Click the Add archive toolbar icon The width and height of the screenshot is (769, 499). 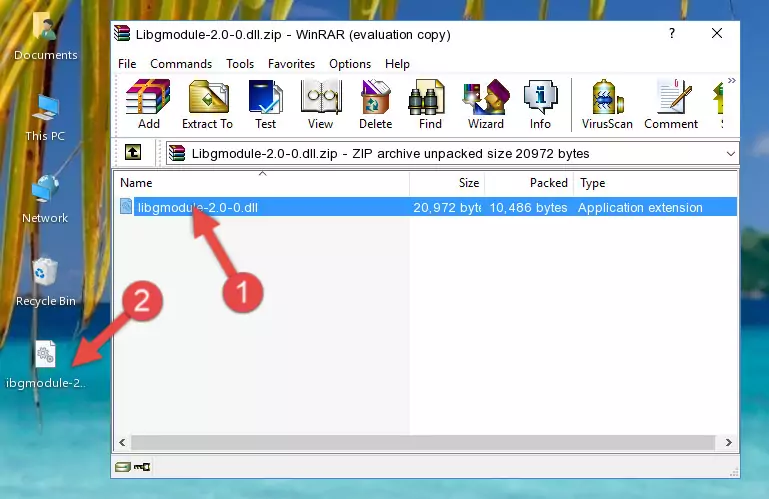point(148,104)
